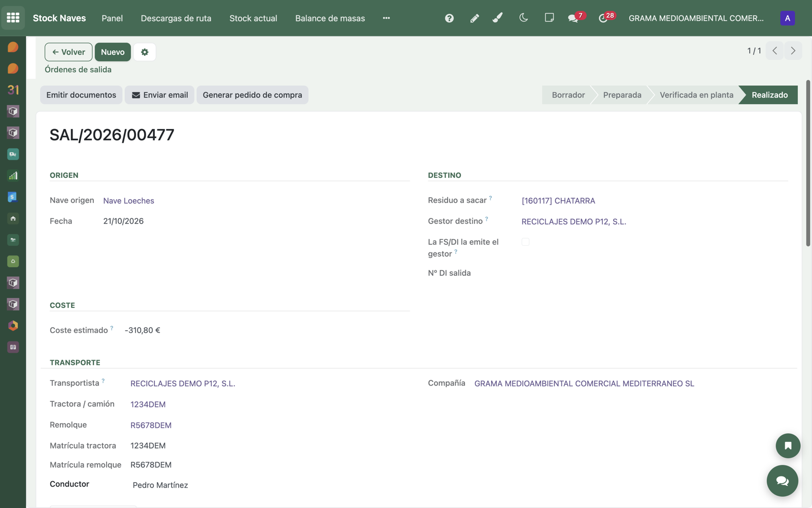Go to Stock actual menu
812x508 pixels.
(x=253, y=18)
